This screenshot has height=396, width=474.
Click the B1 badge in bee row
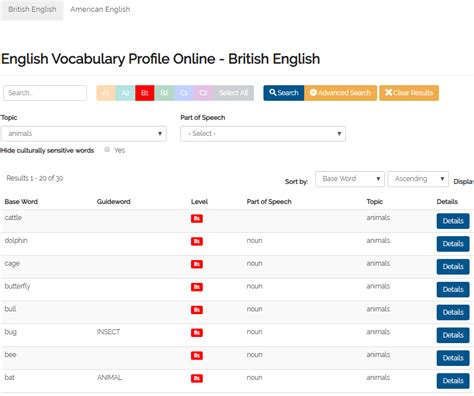(x=197, y=356)
